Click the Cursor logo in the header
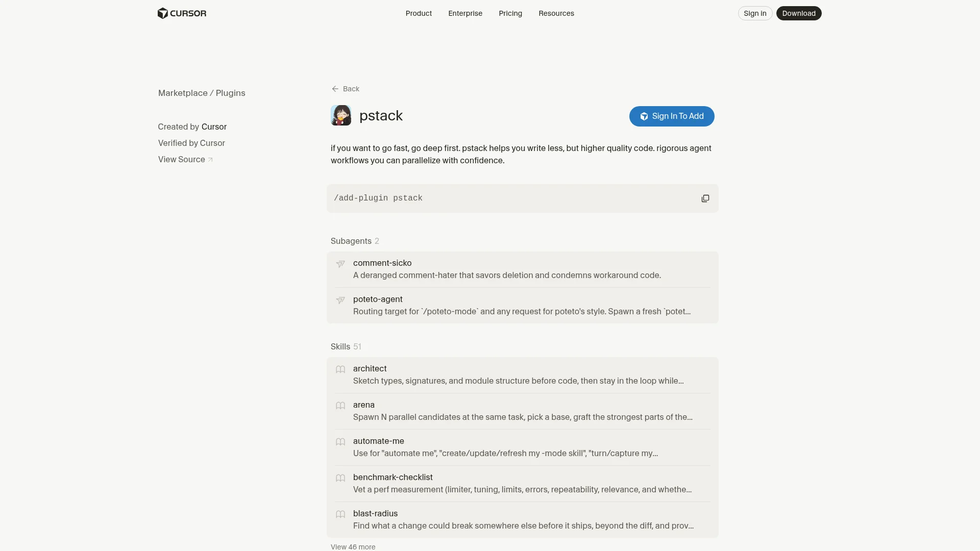The height and width of the screenshot is (551, 980). point(182,13)
